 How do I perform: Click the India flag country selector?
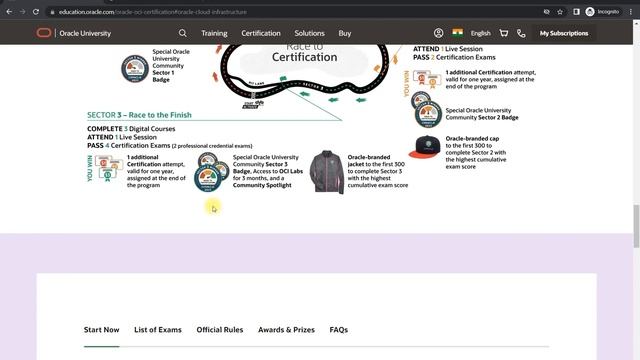click(458, 32)
